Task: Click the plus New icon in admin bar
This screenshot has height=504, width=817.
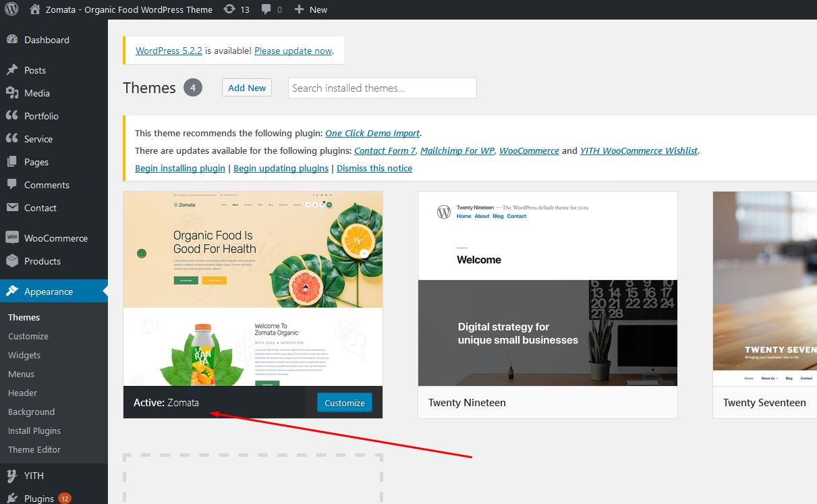Action: [x=300, y=9]
